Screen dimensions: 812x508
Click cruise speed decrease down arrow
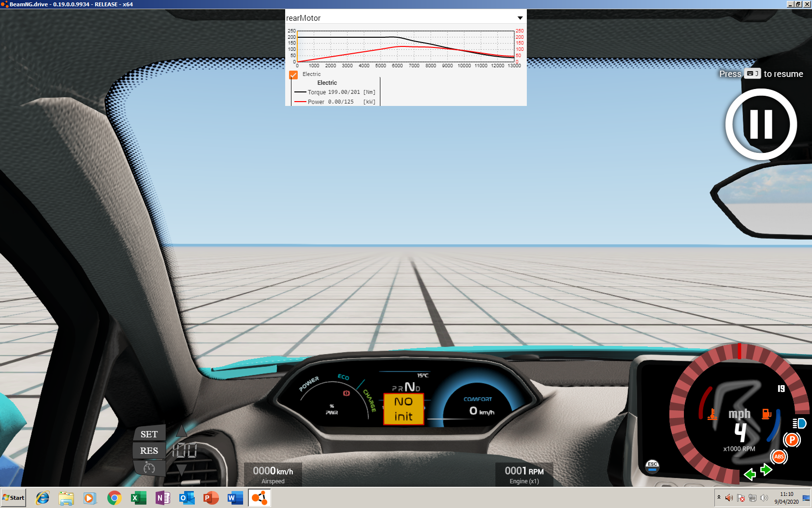tap(181, 469)
